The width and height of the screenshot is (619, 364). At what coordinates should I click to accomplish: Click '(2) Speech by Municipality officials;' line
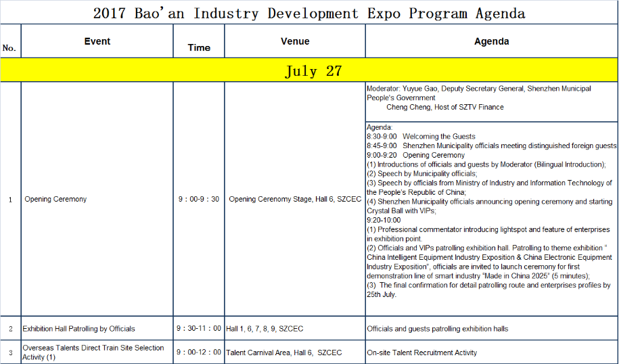422,174
